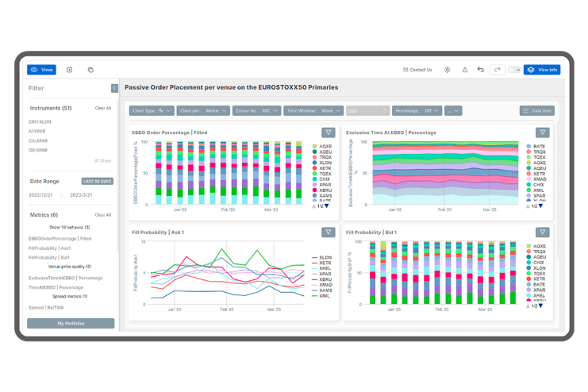Open the Colour by MIC dropdown

pyautogui.click(x=257, y=110)
